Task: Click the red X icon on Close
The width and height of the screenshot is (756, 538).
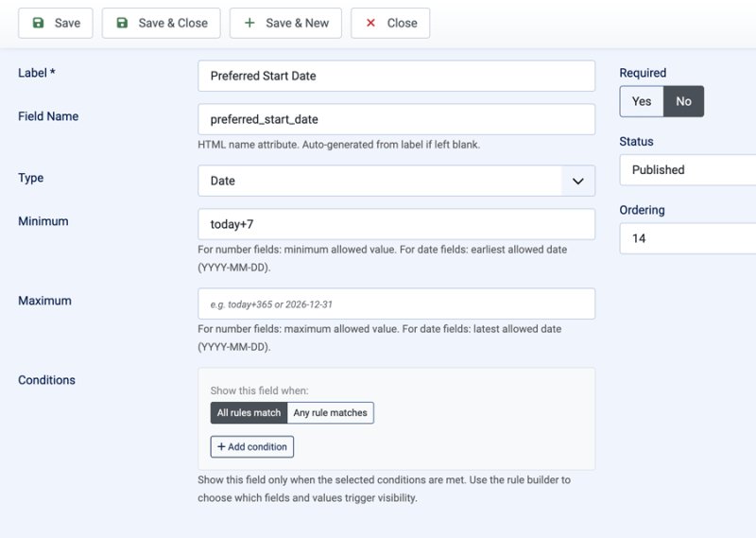Action: point(370,23)
